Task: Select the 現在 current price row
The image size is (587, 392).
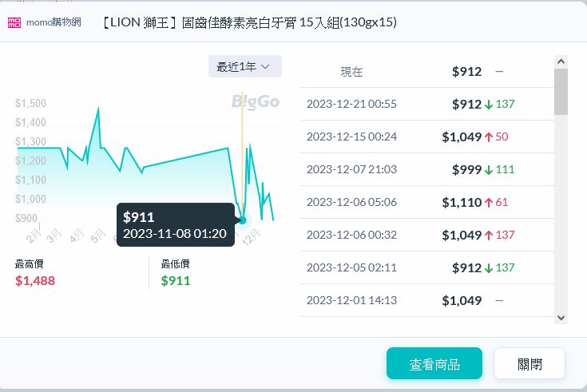Action: 427,72
